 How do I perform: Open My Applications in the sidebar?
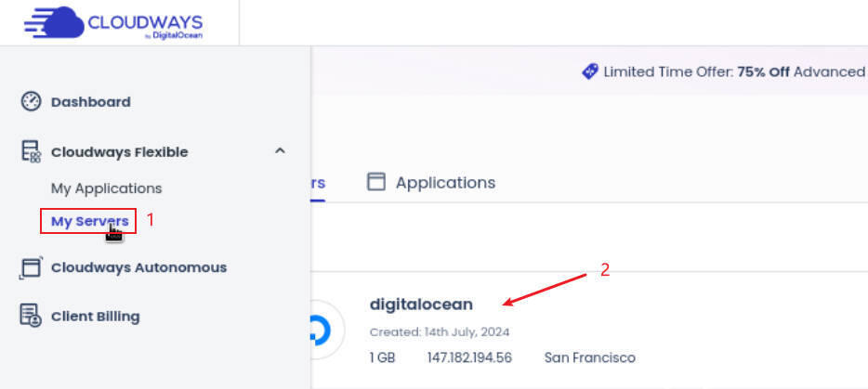tap(106, 188)
